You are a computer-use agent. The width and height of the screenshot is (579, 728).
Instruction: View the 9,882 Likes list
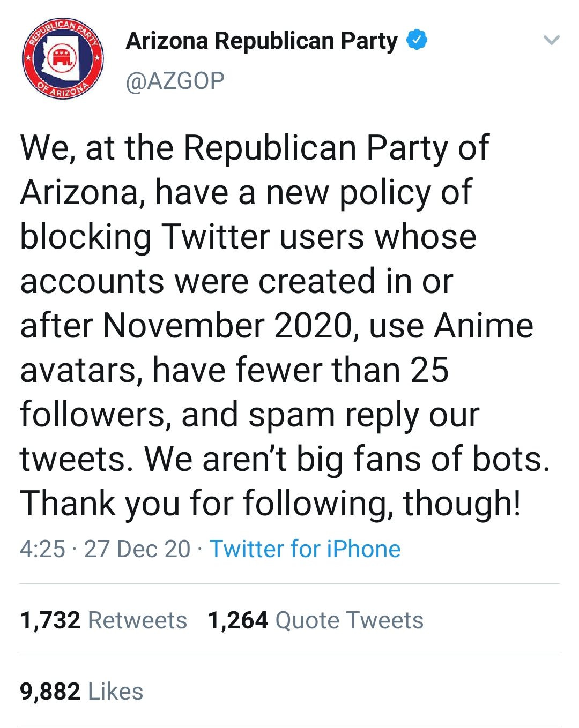coord(81,692)
